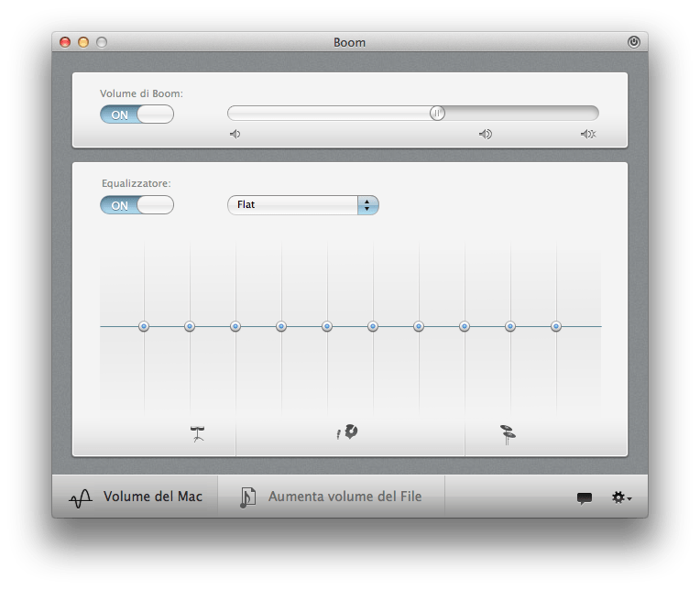Click the sixth equalizer band knob
Image resolution: width=700 pixels, height=590 pixels.
coord(373,326)
